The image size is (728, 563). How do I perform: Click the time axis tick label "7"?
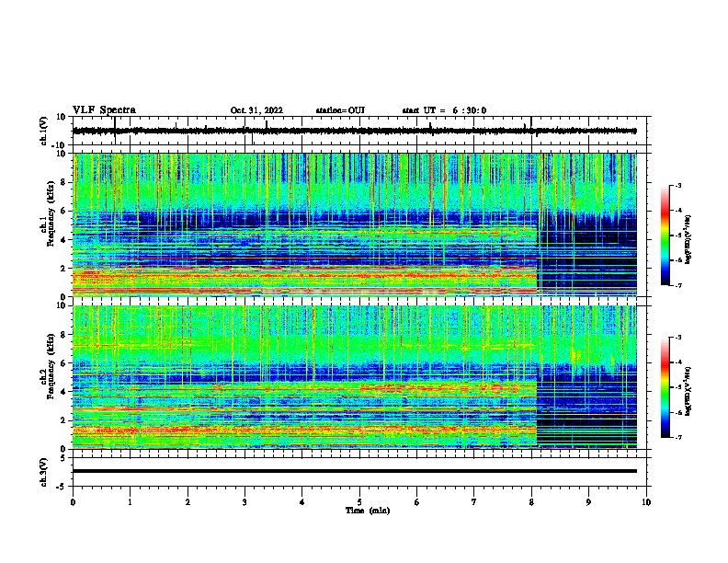pyautogui.click(x=474, y=502)
